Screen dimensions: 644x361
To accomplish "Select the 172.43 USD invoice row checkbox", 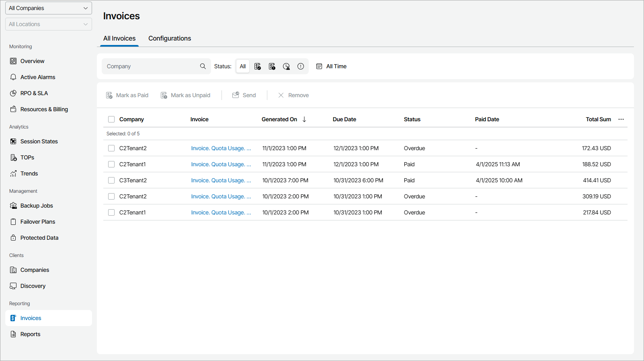I will (111, 148).
